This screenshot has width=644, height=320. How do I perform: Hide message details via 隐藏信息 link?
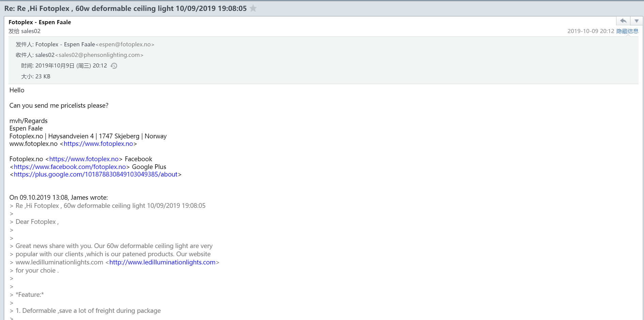[627, 31]
